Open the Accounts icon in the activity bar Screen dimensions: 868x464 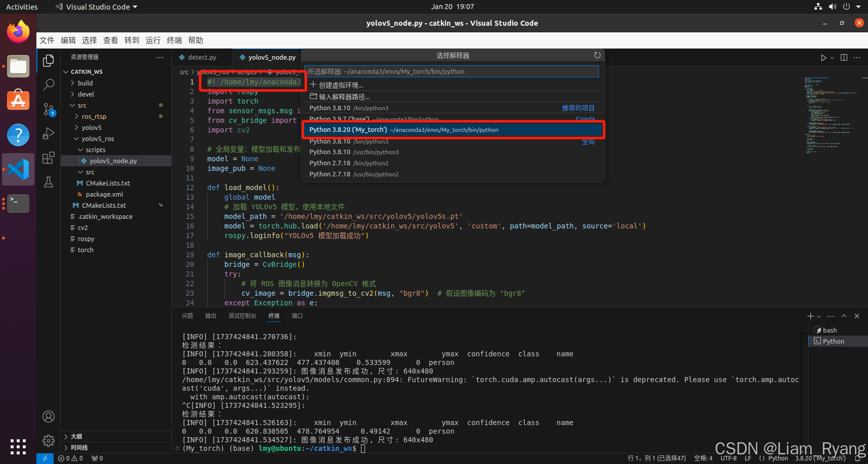(x=48, y=416)
